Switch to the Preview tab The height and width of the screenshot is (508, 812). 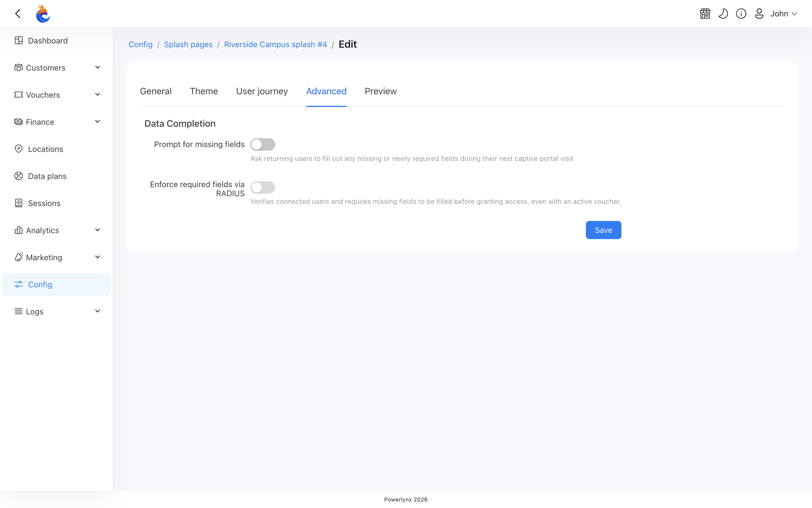pos(381,91)
